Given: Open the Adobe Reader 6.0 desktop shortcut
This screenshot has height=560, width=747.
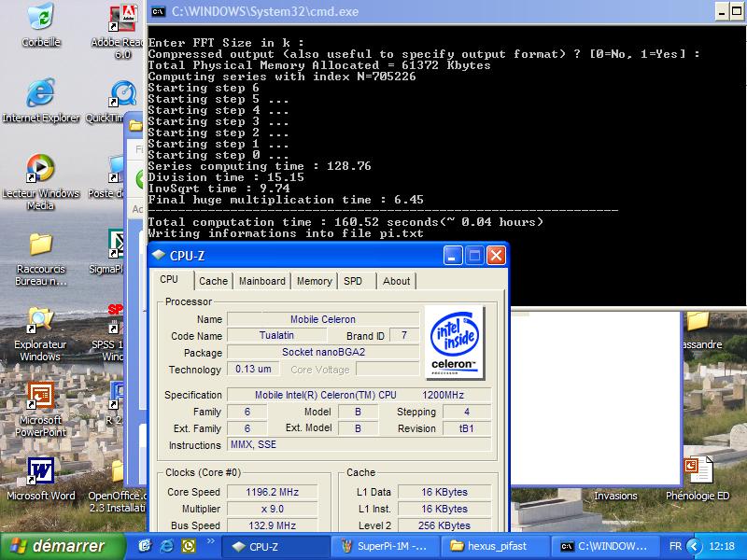Looking at the screenshot, I should click(123, 19).
